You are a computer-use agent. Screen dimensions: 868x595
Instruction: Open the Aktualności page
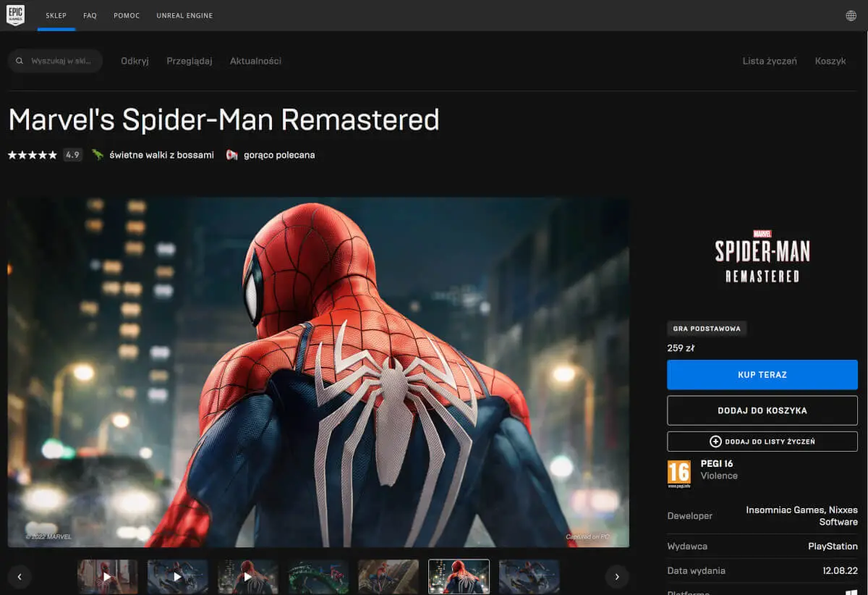coord(255,61)
